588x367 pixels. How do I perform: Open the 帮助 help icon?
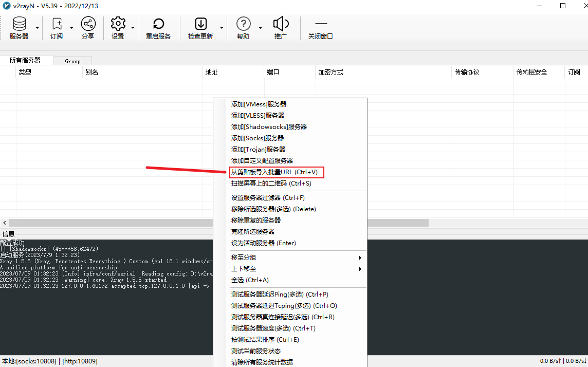[243, 28]
